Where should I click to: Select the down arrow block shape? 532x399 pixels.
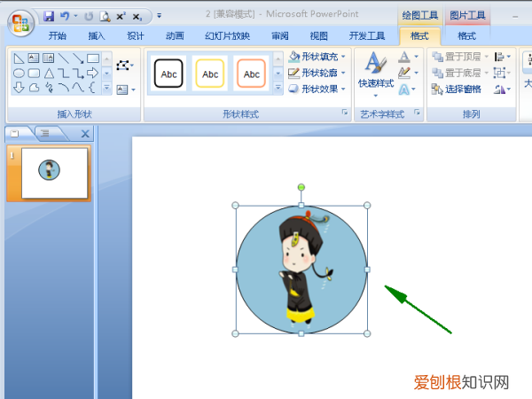coord(19,88)
